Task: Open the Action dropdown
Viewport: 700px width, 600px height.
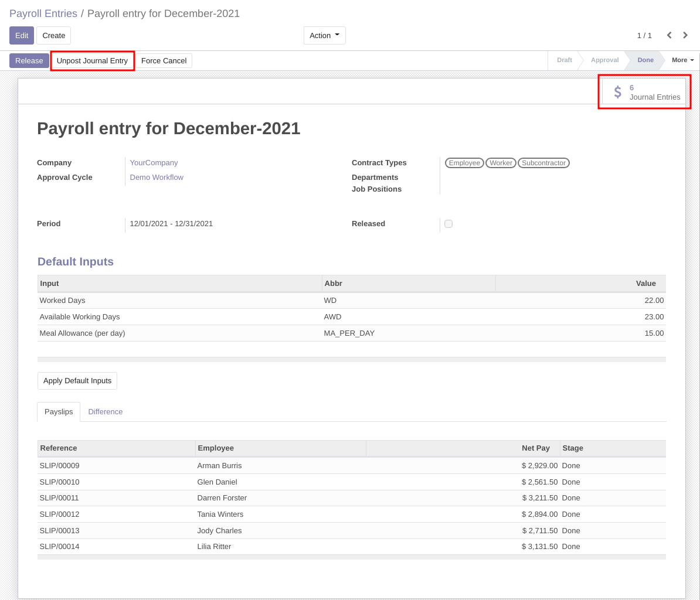Action: click(x=324, y=35)
